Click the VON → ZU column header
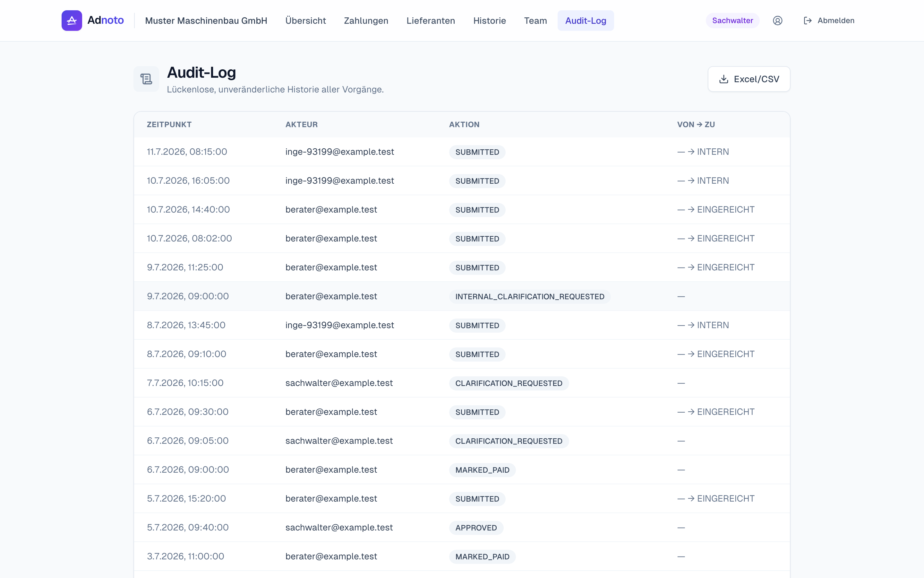The height and width of the screenshot is (578, 924). pos(696,125)
